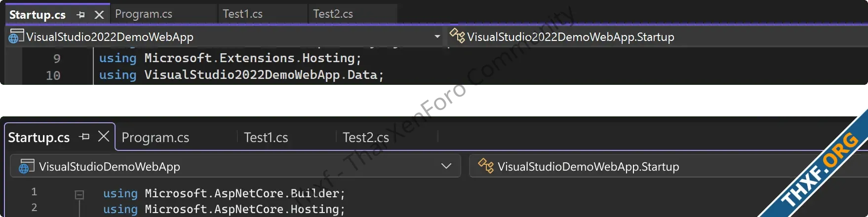Screen dimensions: 868x217
Task: Place cursor on Microsoft.AspNetCore.Builder using line
Action: click(x=224, y=193)
